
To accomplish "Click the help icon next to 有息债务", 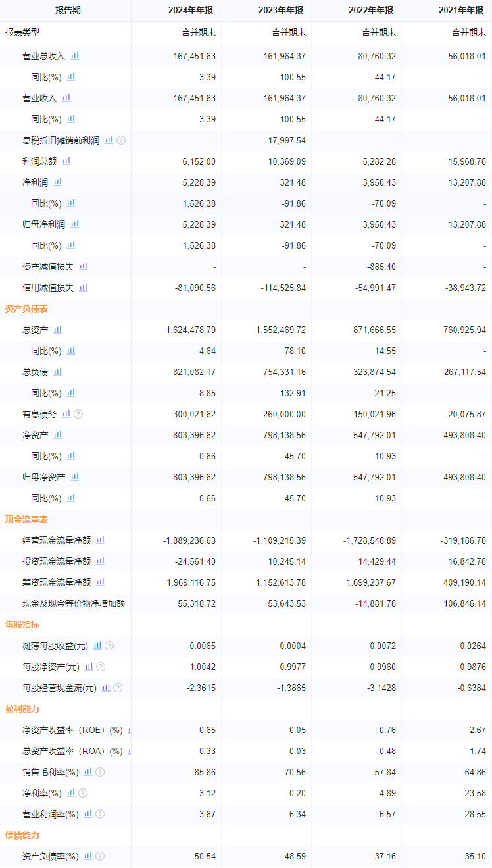I will coord(78,414).
